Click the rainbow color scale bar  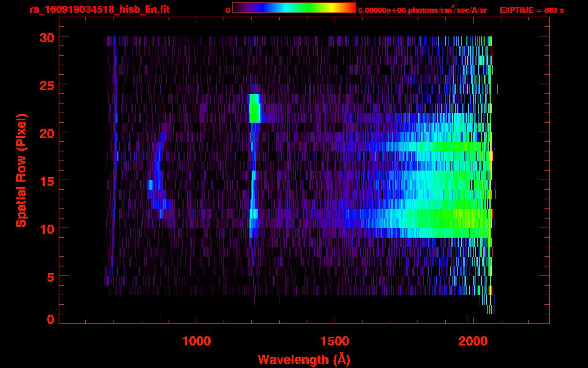[294, 8]
